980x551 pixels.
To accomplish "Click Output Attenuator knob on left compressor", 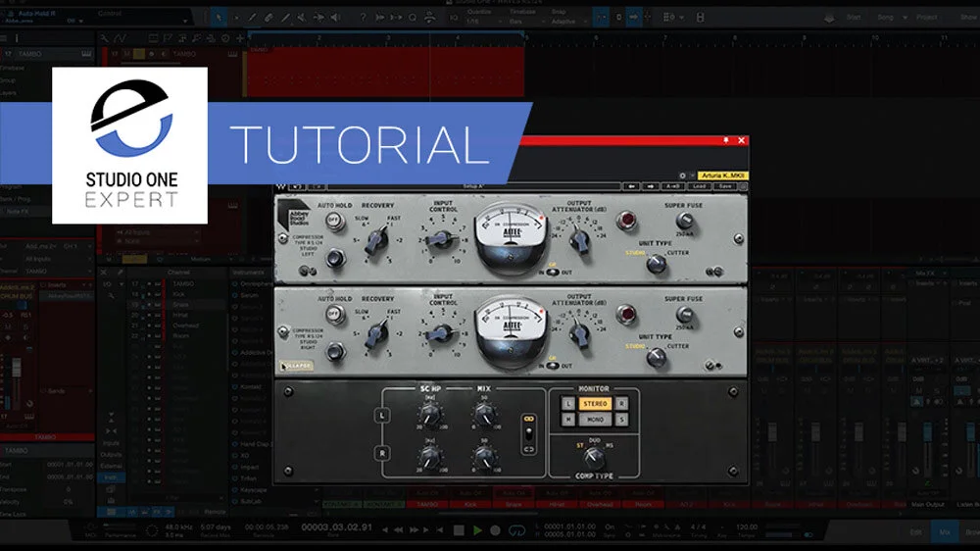I will [x=579, y=239].
